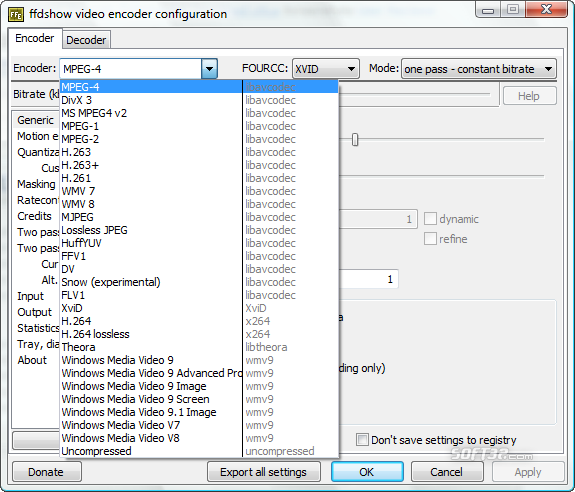
Task: Select Windows Media Video V7
Action: click(x=198, y=425)
